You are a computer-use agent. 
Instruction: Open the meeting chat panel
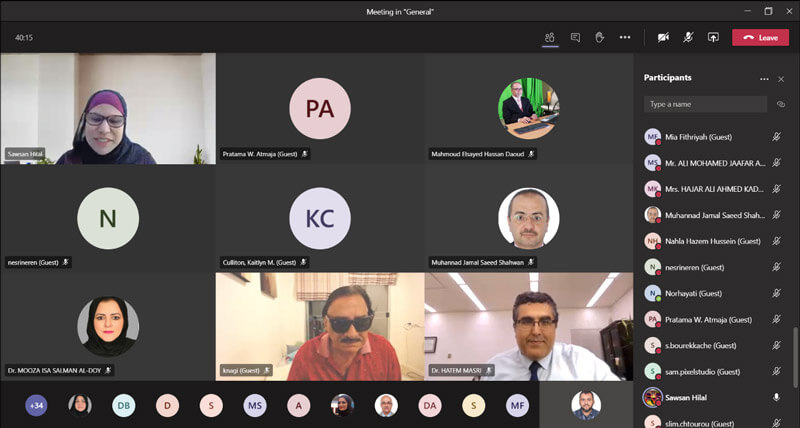pyautogui.click(x=575, y=37)
